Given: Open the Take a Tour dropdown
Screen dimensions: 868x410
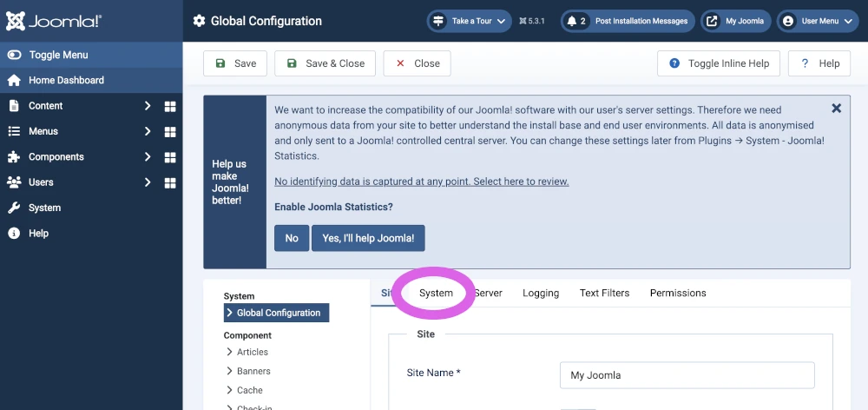Looking at the screenshot, I should pos(470,21).
